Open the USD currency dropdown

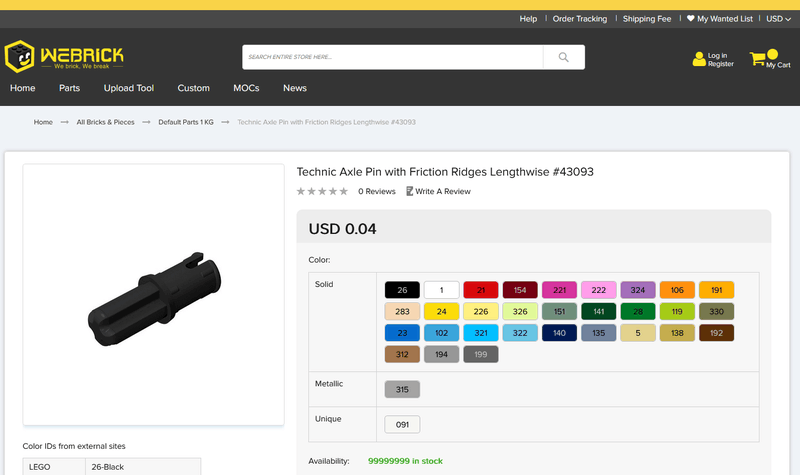(779, 19)
